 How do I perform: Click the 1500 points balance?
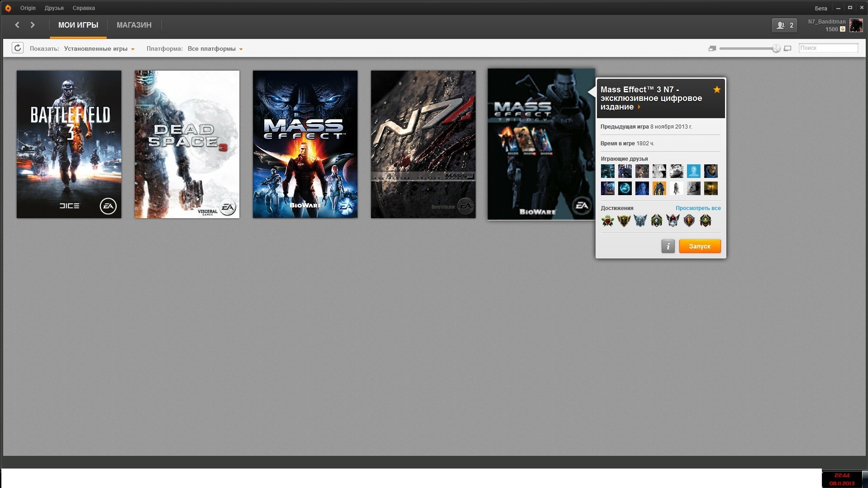(x=832, y=29)
